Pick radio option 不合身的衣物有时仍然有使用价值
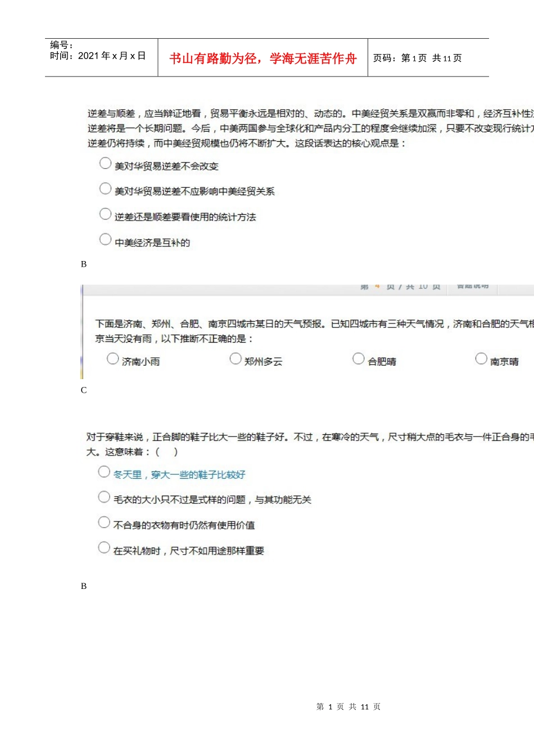 tap(104, 522)
